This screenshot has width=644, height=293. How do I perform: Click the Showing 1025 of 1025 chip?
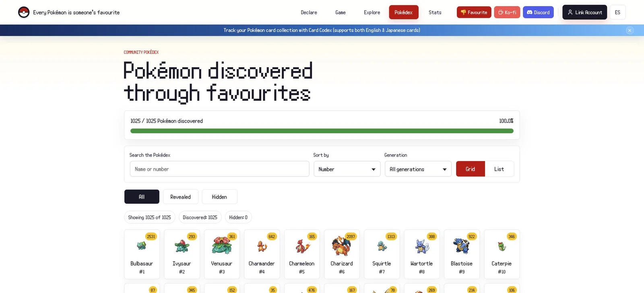click(150, 217)
